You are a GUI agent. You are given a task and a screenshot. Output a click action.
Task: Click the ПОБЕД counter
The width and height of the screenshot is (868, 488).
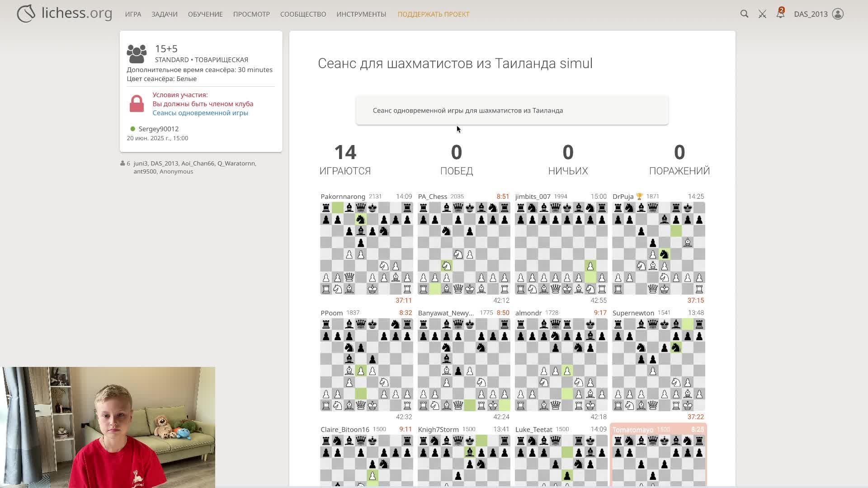coord(457,160)
